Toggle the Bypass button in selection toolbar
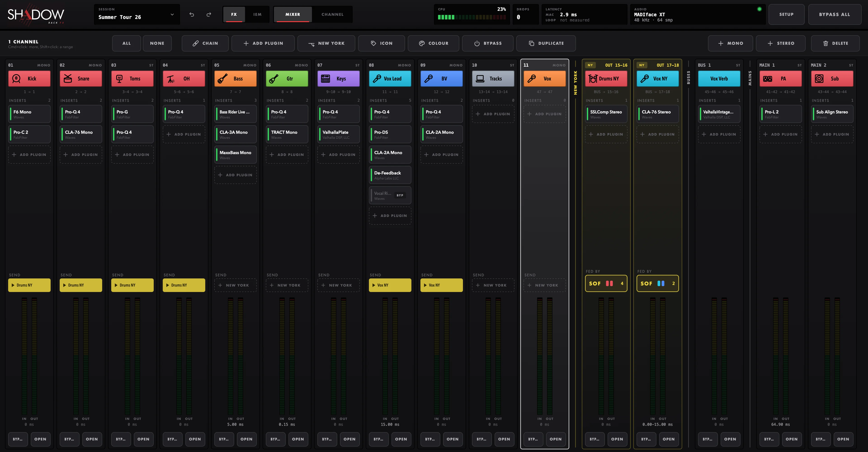This screenshot has height=452, width=868. coord(488,43)
